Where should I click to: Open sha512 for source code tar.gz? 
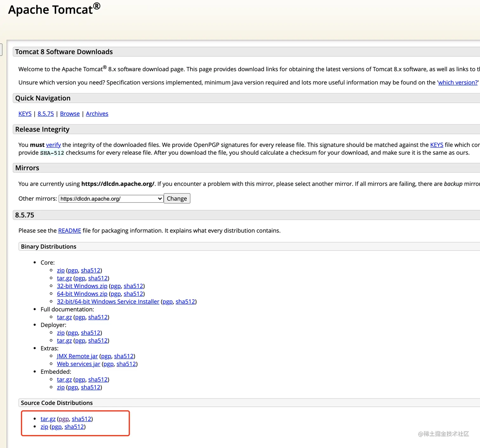pyautogui.click(x=82, y=419)
